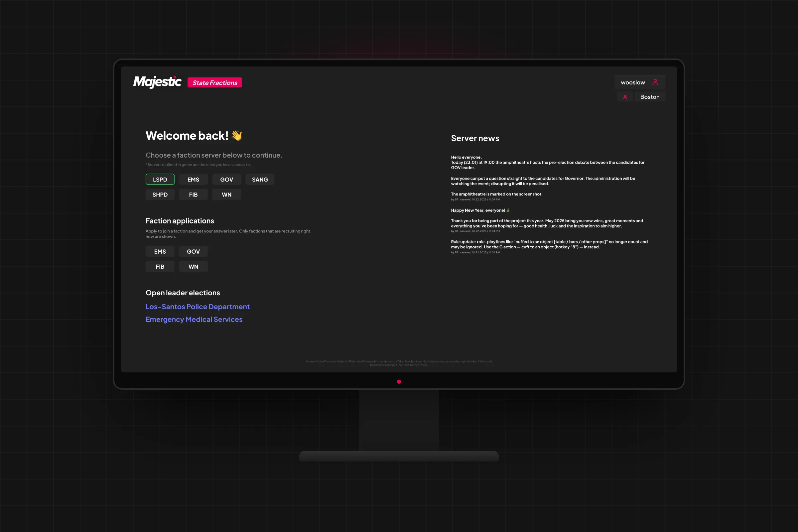Select the WN faction server

pyautogui.click(x=227, y=195)
